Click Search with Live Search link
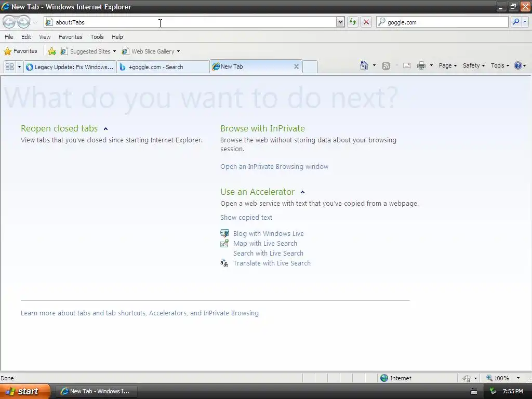532x399 pixels. click(268, 253)
